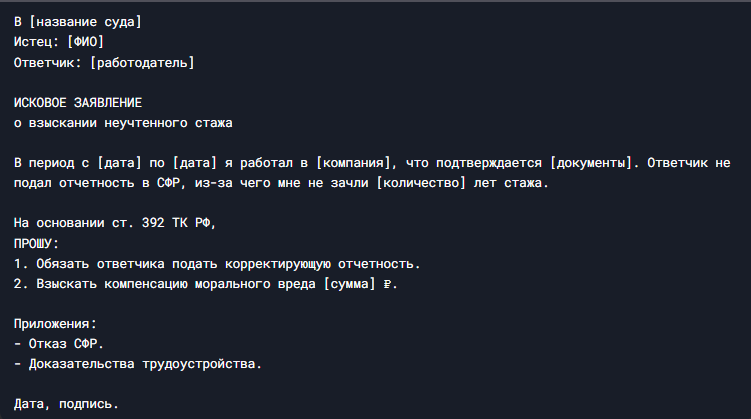Click the Приложения: label
The width and height of the screenshot is (751, 419).
(x=55, y=324)
